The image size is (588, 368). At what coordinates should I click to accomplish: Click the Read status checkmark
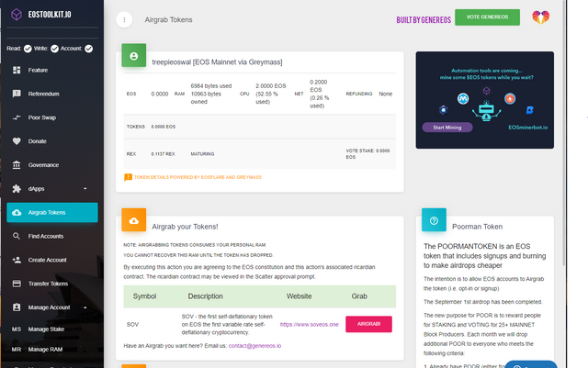(x=28, y=49)
